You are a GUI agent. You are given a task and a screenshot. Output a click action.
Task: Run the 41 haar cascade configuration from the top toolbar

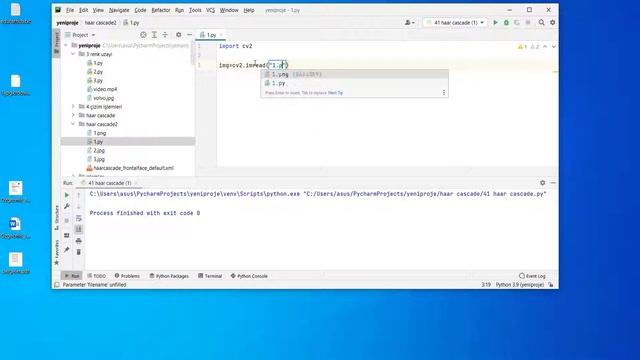[x=496, y=23]
